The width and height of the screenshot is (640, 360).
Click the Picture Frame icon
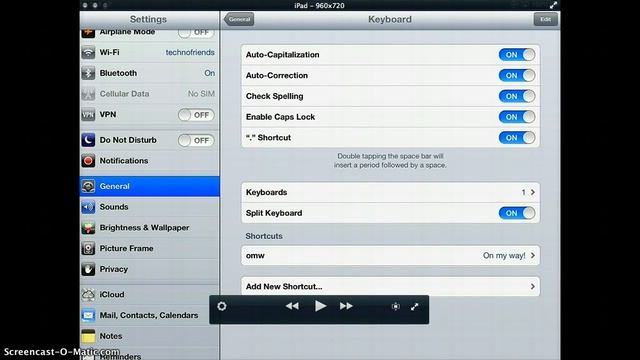pyautogui.click(x=88, y=248)
